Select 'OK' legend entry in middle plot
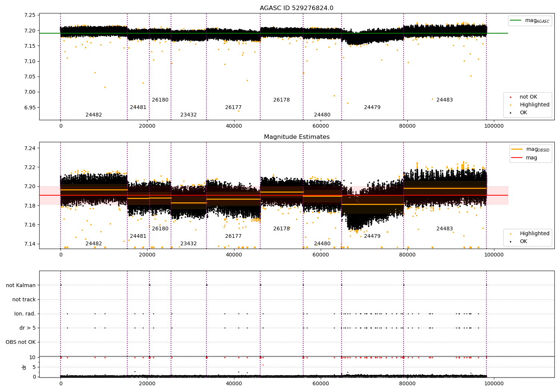Screen dimensions: 560x392 (523, 242)
